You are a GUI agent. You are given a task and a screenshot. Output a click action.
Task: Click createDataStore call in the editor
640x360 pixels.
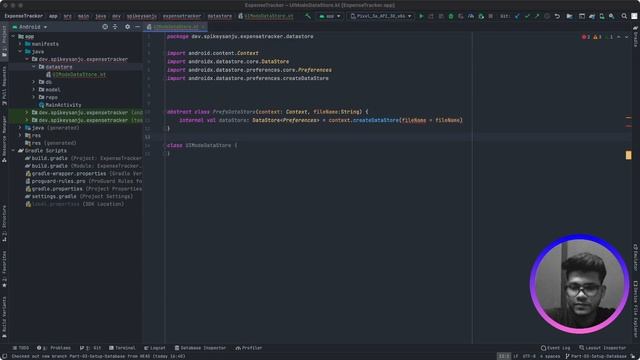376,120
